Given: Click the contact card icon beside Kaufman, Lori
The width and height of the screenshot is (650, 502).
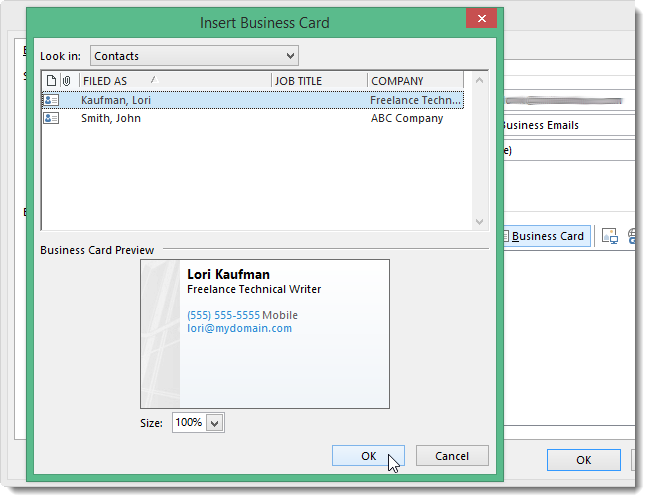Looking at the screenshot, I should 51,100.
